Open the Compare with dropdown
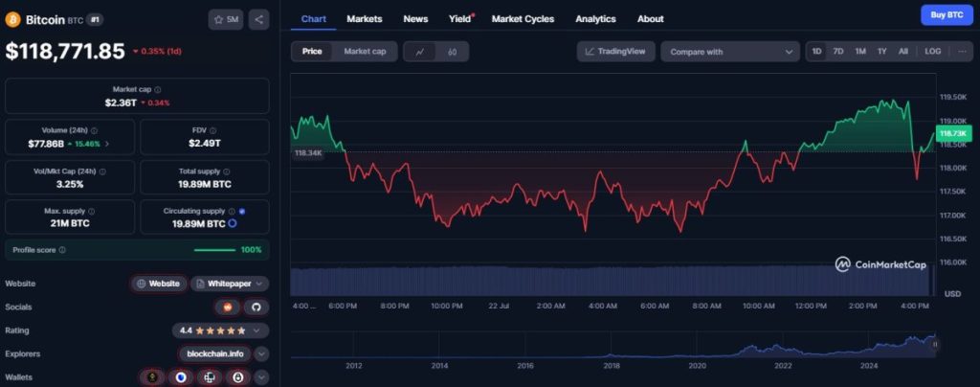The image size is (980, 387). (730, 52)
